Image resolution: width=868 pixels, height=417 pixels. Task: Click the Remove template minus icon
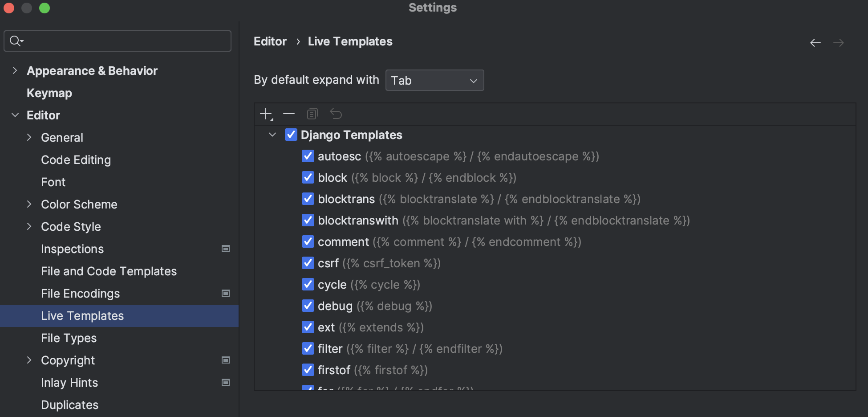pyautogui.click(x=289, y=114)
